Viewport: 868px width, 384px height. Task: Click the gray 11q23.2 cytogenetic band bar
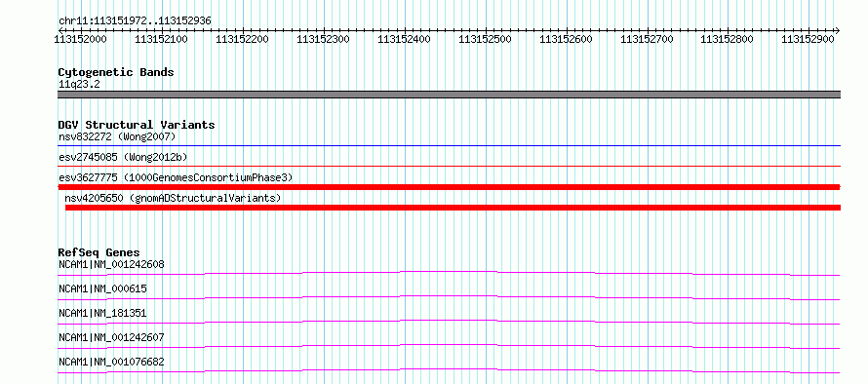pyautogui.click(x=450, y=95)
